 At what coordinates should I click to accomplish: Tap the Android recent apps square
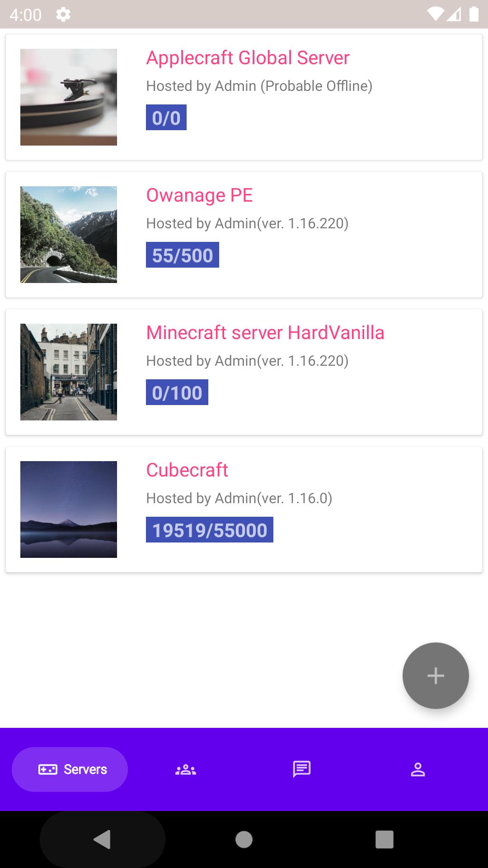tap(385, 840)
